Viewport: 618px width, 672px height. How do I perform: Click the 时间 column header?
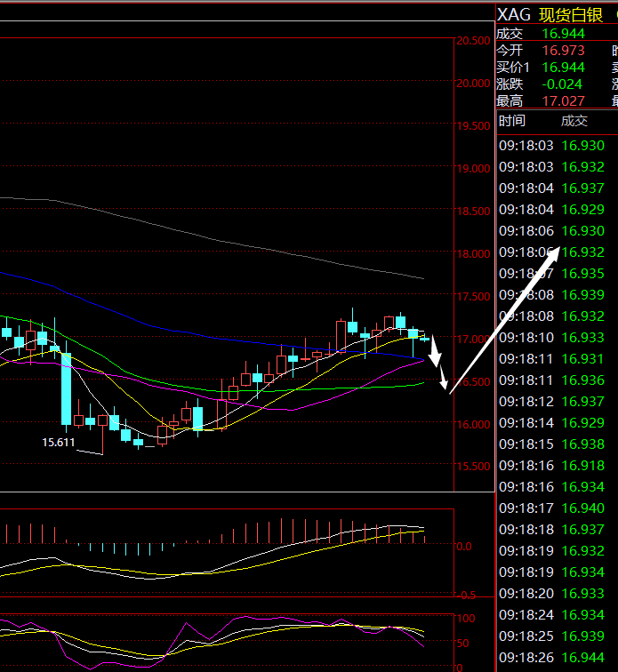point(511,121)
